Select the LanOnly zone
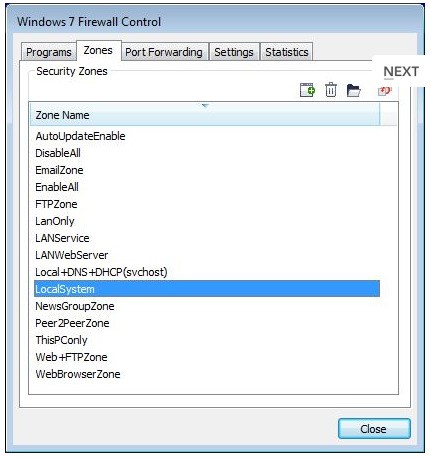 click(207, 221)
